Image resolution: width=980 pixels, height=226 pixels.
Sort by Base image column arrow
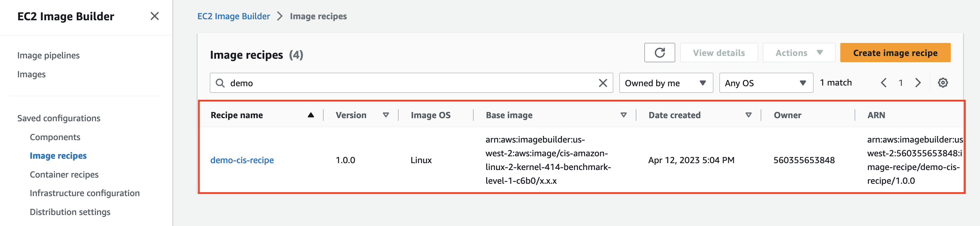624,115
